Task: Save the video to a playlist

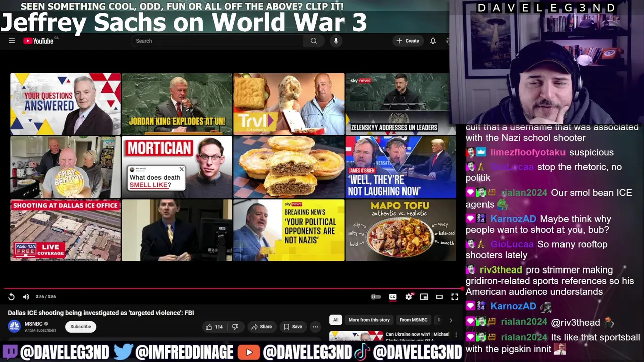Action: (293, 327)
